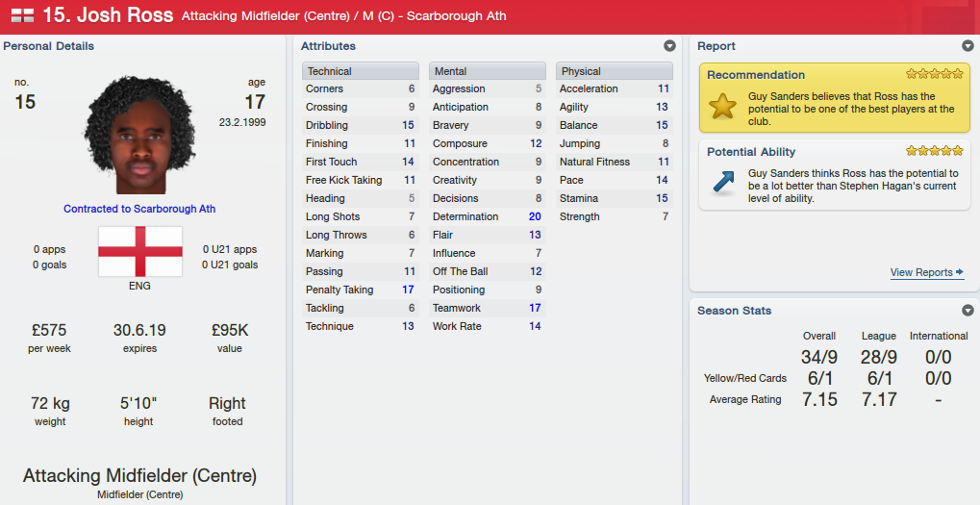The height and width of the screenshot is (505, 980).
Task: Select the Mental attributes column header
Action: 487,70
